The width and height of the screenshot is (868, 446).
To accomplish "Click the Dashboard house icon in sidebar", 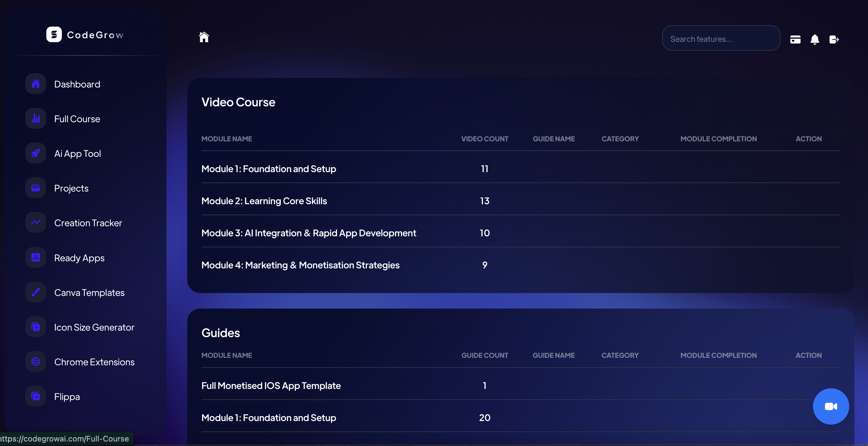I will click(x=36, y=84).
